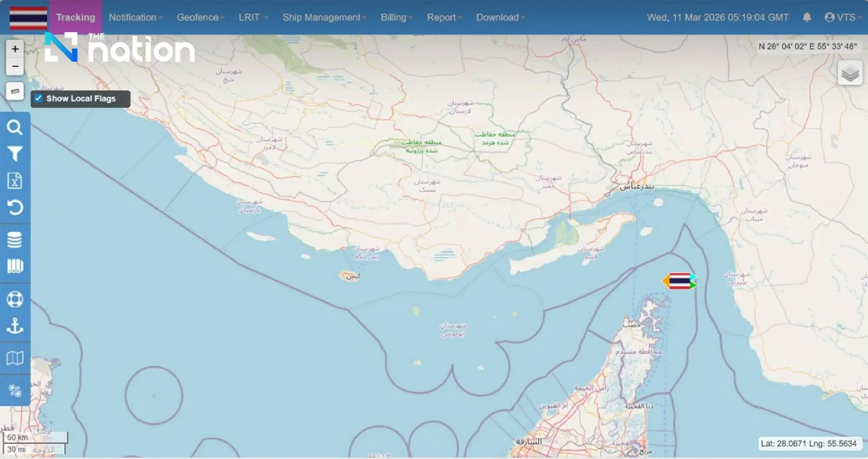The height and width of the screenshot is (459, 868).
Task: Click the refresh/reset circular arrow icon
Action: (x=16, y=208)
